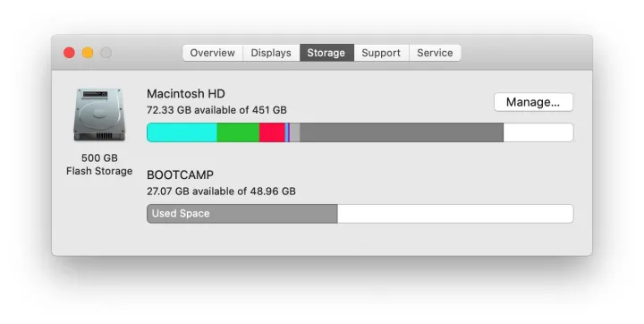
Task: Click the light gray storage bar segment
Action: (295, 132)
